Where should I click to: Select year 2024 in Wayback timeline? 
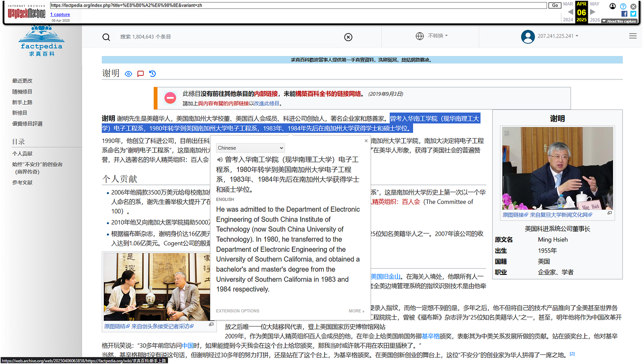568,20
